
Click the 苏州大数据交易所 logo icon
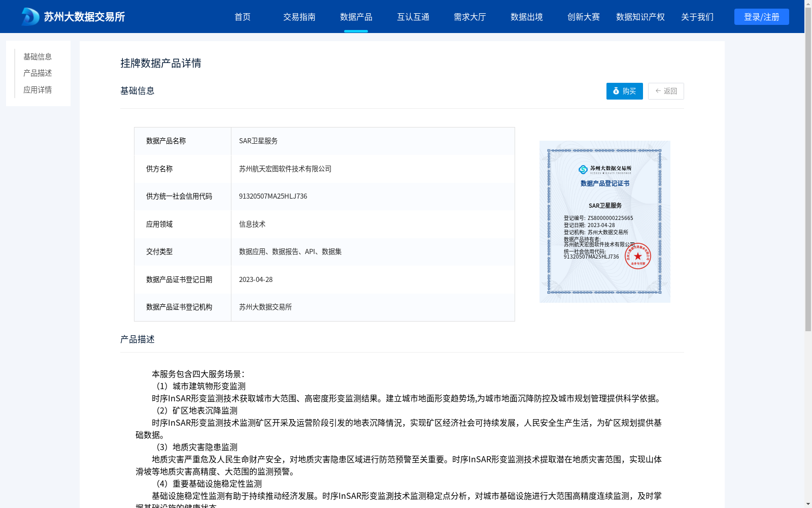click(x=30, y=17)
